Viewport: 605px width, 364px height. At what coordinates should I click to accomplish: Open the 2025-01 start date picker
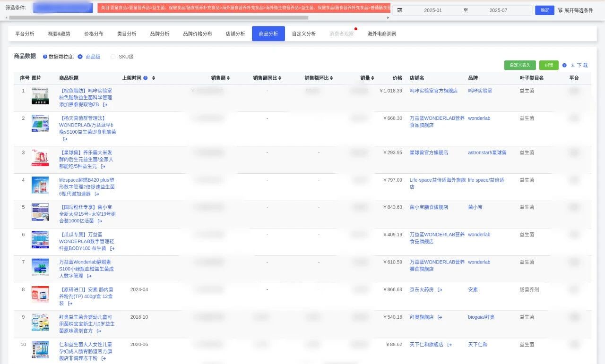[x=432, y=10]
